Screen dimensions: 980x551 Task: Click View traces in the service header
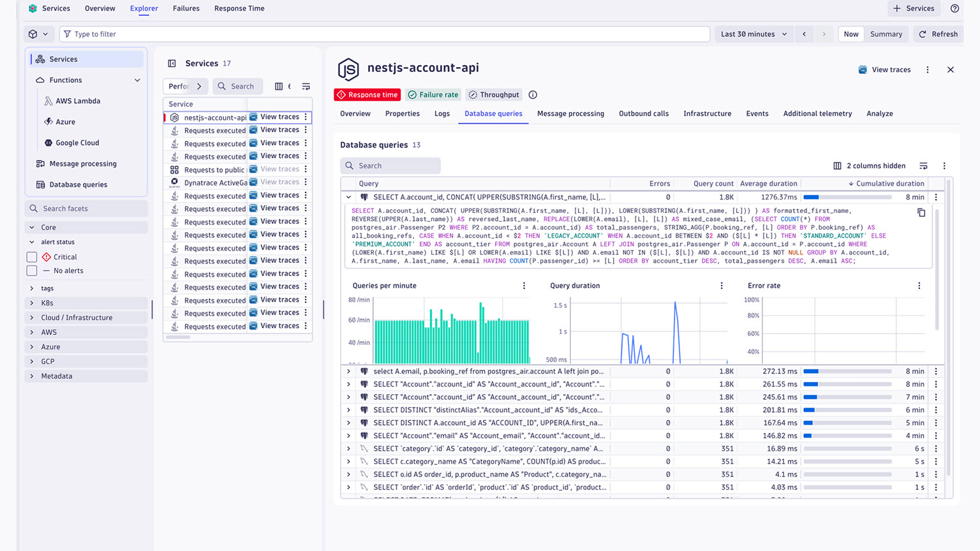coord(884,70)
